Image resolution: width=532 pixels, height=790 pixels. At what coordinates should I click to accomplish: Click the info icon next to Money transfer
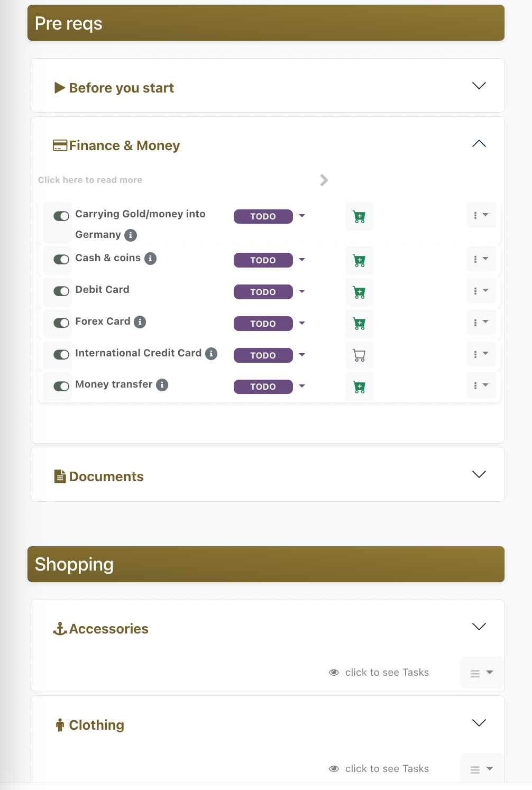pyautogui.click(x=162, y=385)
